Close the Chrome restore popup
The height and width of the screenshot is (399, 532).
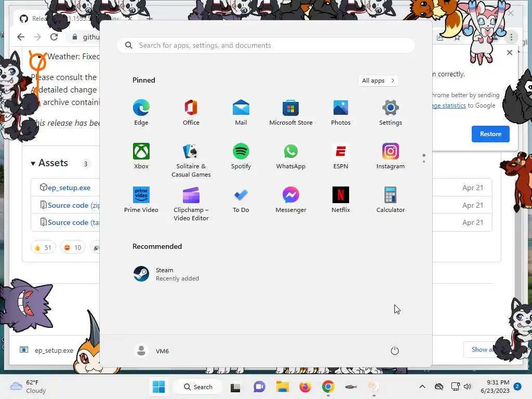click(x=510, y=52)
